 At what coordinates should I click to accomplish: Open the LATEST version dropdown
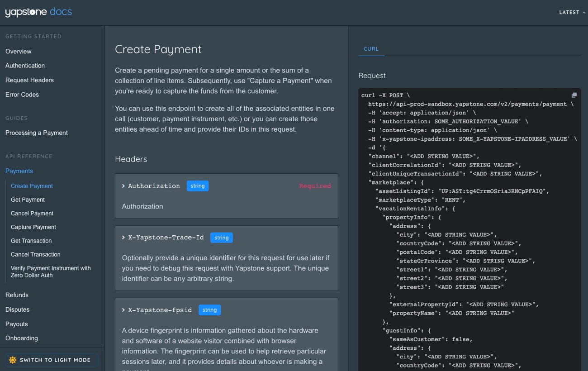[572, 13]
